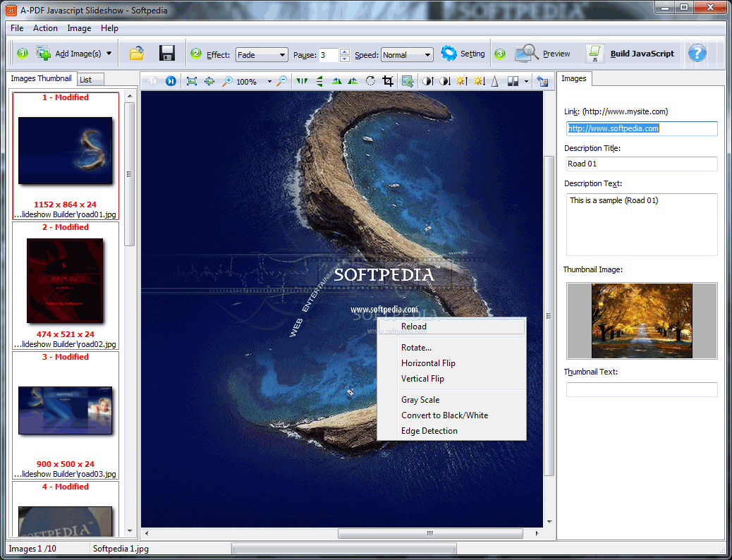Click the Thumbnail Text input field
Viewport: 732px width, 560px height.
pyautogui.click(x=642, y=389)
